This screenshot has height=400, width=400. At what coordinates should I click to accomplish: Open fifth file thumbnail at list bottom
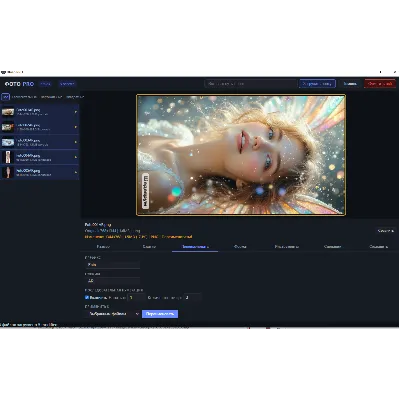8,172
